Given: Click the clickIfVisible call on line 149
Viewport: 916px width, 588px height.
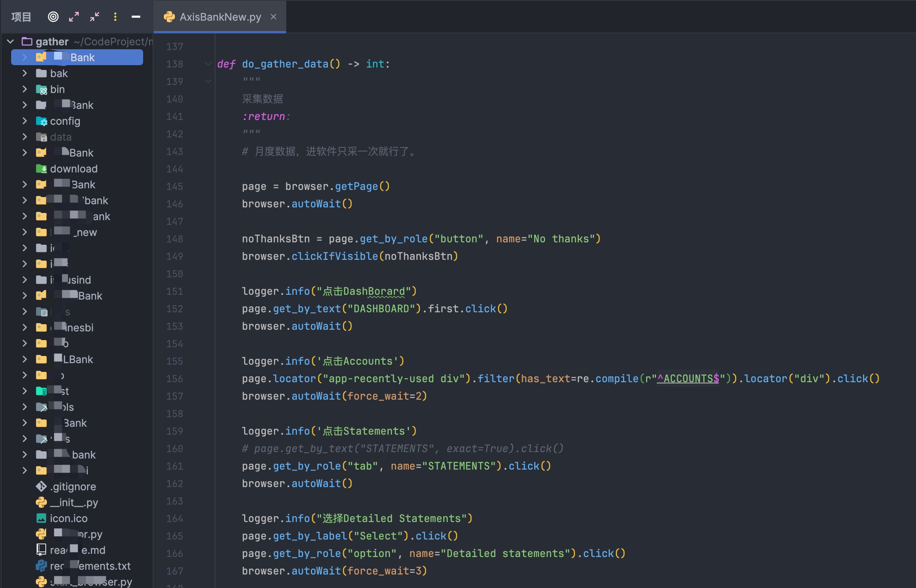Looking at the screenshot, I should 335,256.
